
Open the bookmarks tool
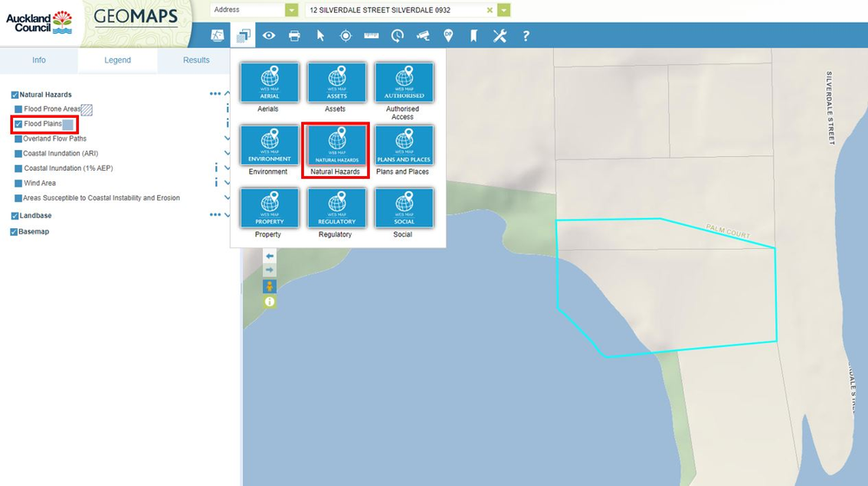[474, 36]
